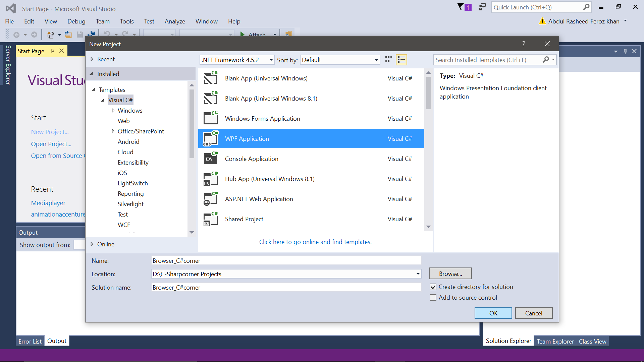Open the Sort by Default dropdown
This screenshot has width=644, height=362.
(340, 60)
